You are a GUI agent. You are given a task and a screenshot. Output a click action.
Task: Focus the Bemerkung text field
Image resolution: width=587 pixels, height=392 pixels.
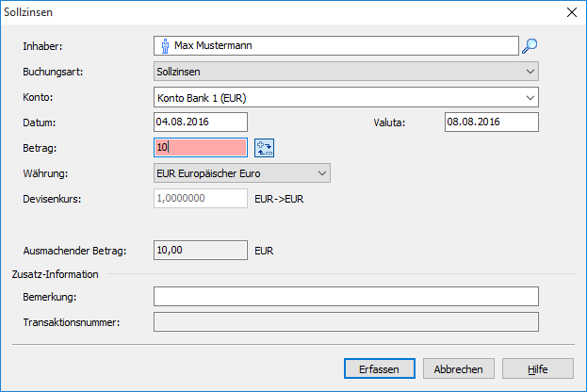(x=345, y=297)
